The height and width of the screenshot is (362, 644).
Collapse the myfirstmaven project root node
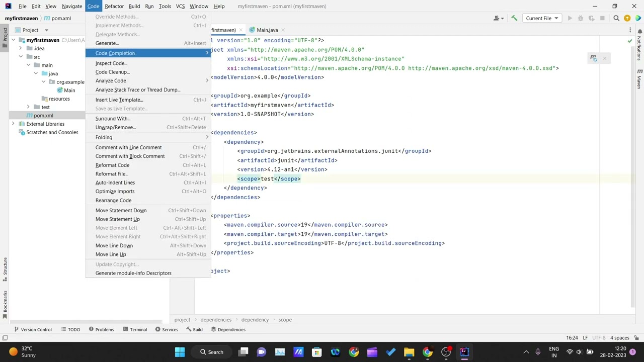click(x=13, y=40)
